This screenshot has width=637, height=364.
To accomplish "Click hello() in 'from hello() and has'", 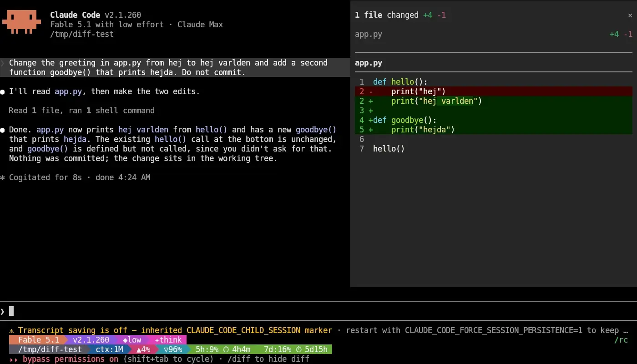I will pyautogui.click(x=212, y=130).
